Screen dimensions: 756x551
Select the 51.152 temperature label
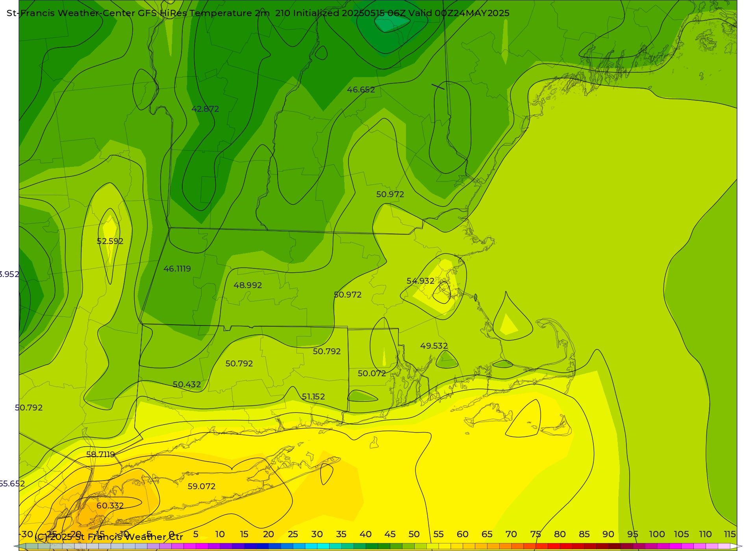313,397
